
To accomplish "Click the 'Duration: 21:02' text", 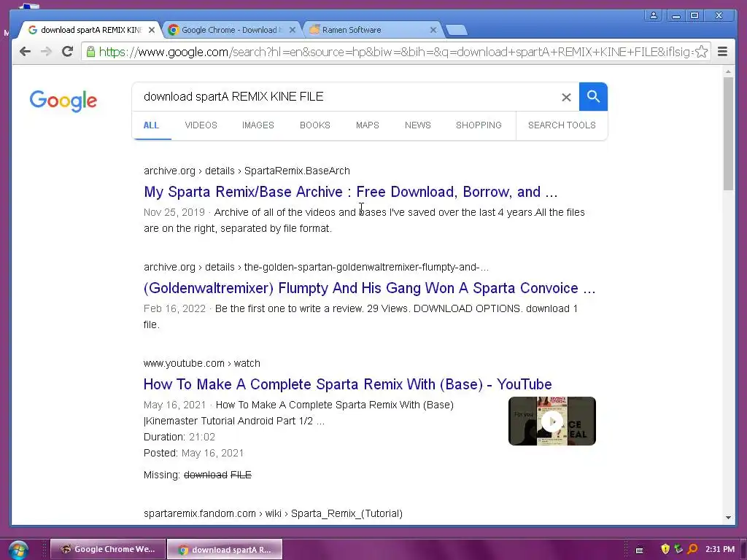I will click(x=179, y=437).
